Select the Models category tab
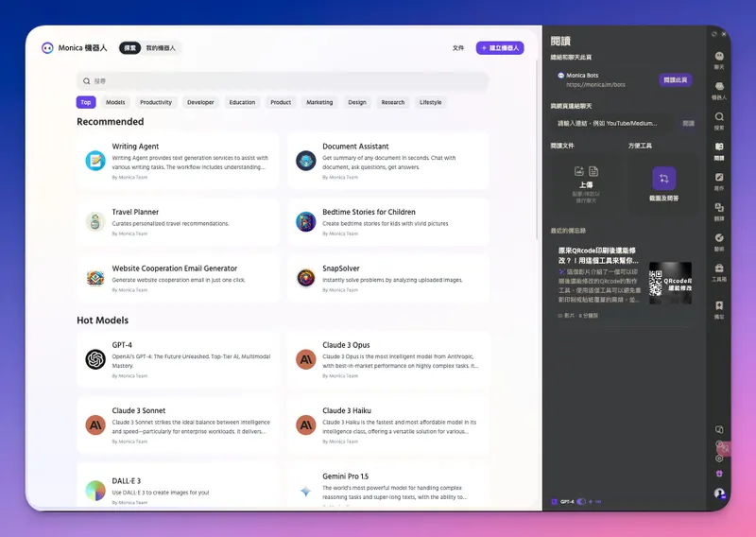 [115, 102]
